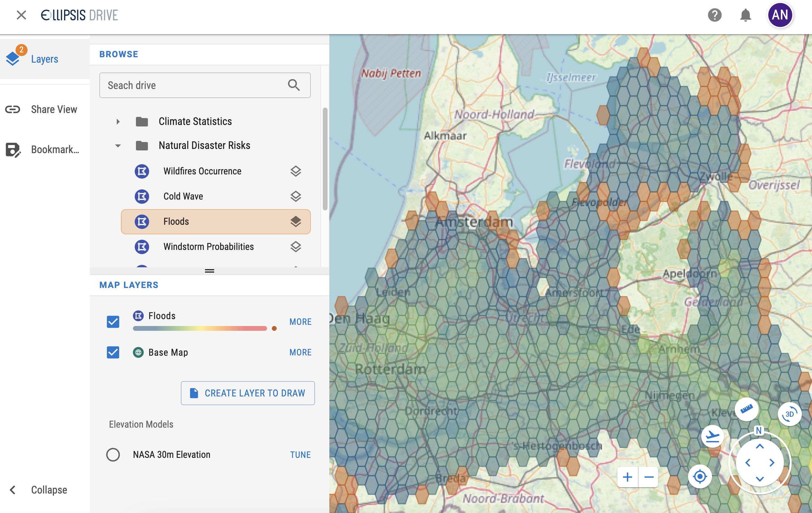Open MORE options for Base Map
Image resolution: width=812 pixels, height=513 pixels.
(300, 352)
